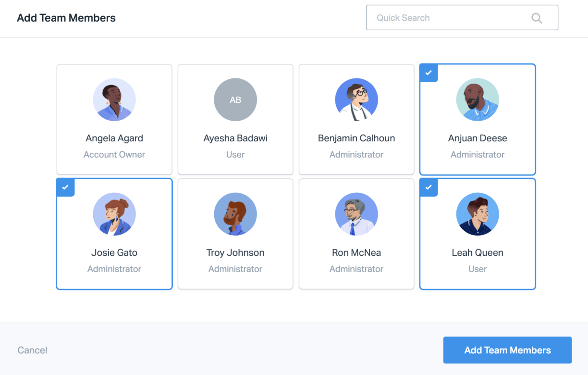The width and height of the screenshot is (588, 375).
Task: Select the Troy Johnson name label
Action: pyautogui.click(x=235, y=253)
